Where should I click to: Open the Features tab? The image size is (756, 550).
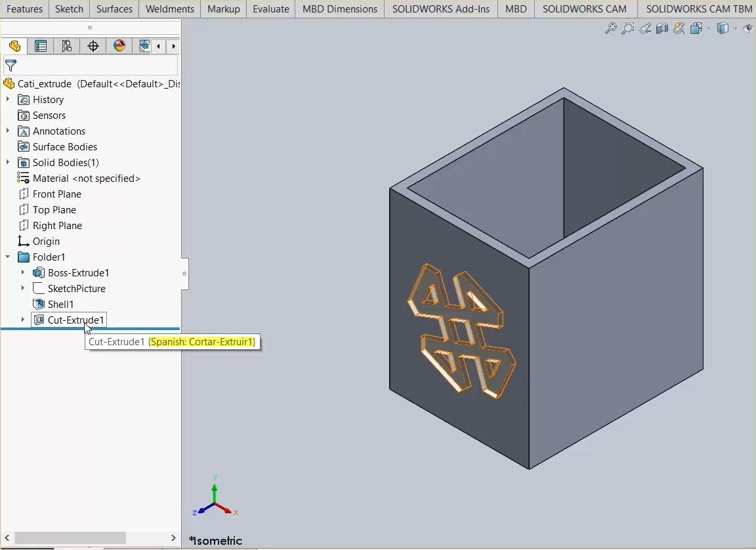click(24, 9)
